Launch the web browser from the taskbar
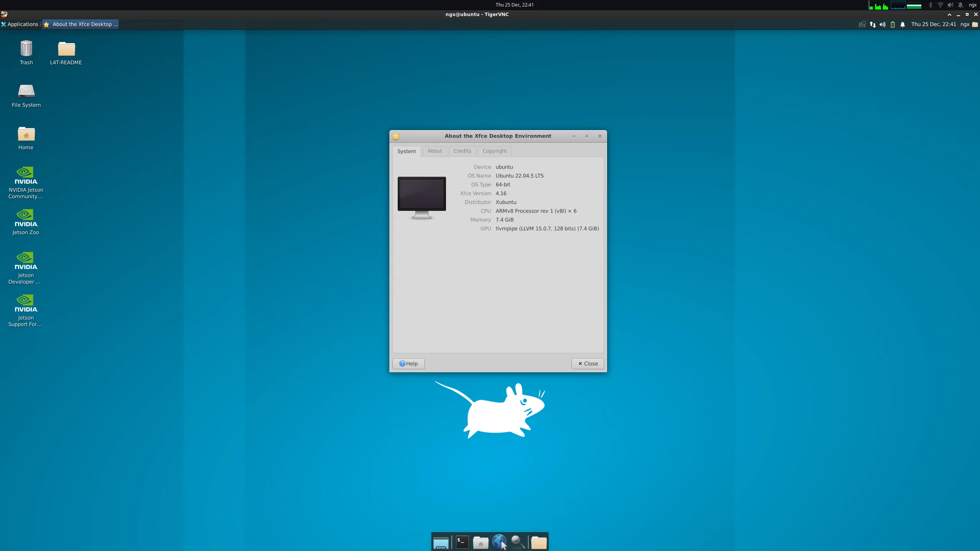Image resolution: width=980 pixels, height=551 pixels. 500,542
